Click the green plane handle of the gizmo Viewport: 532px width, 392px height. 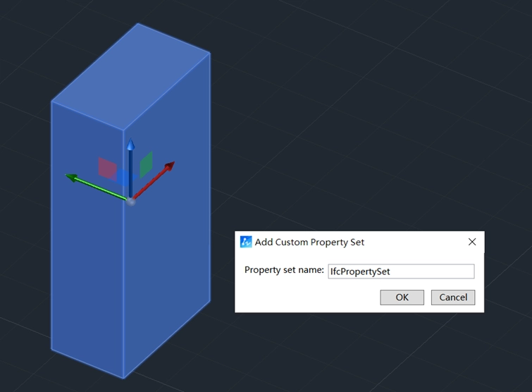tap(146, 165)
